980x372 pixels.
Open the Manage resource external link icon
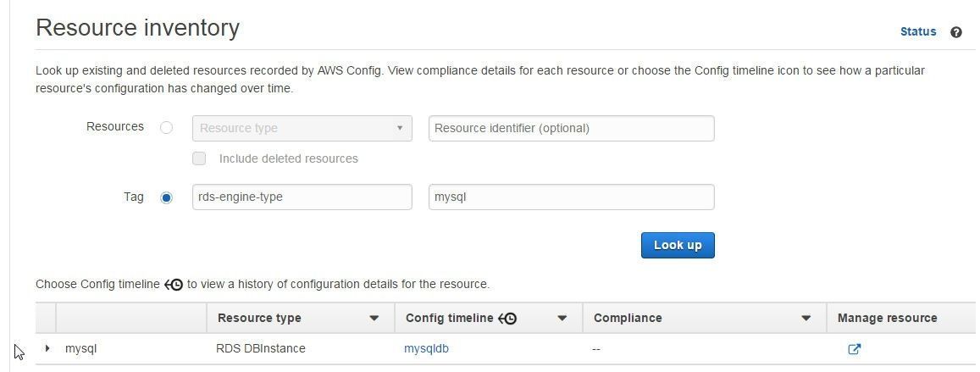(854, 349)
